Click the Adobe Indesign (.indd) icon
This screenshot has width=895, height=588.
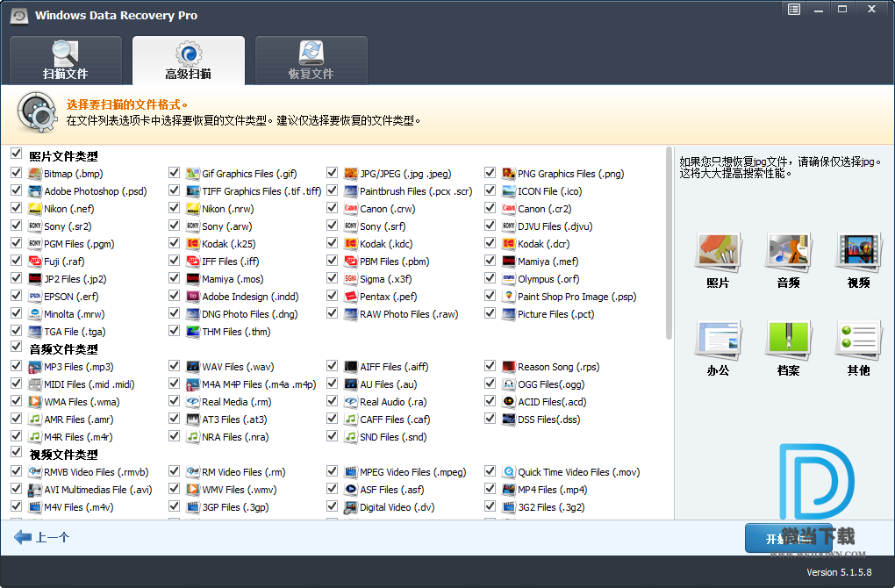pos(193,297)
